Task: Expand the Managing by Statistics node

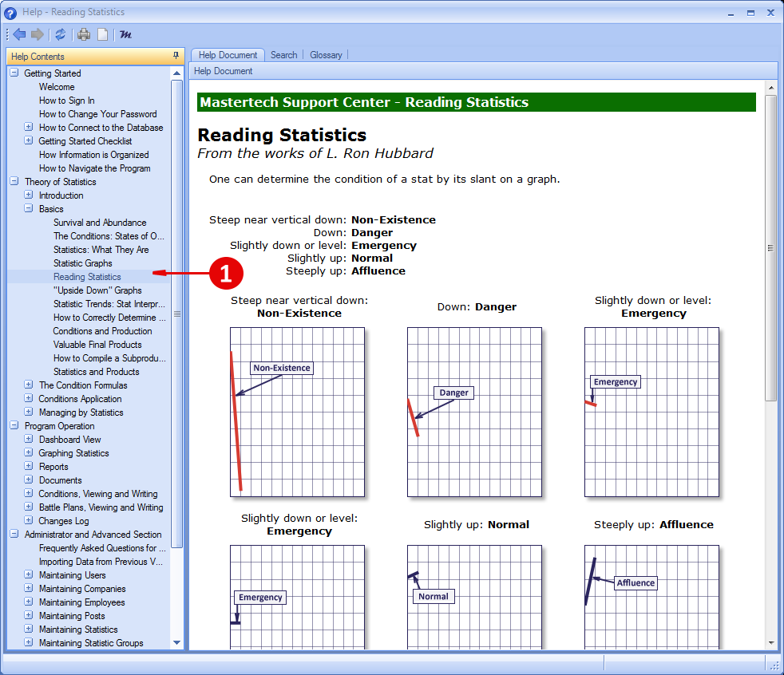Action: tap(29, 412)
